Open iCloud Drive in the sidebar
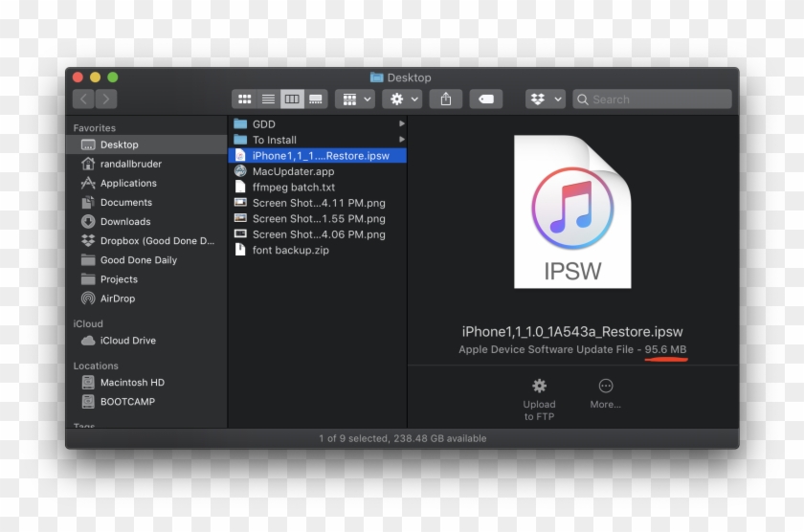The height and width of the screenshot is (532, 804). [130, 341]
